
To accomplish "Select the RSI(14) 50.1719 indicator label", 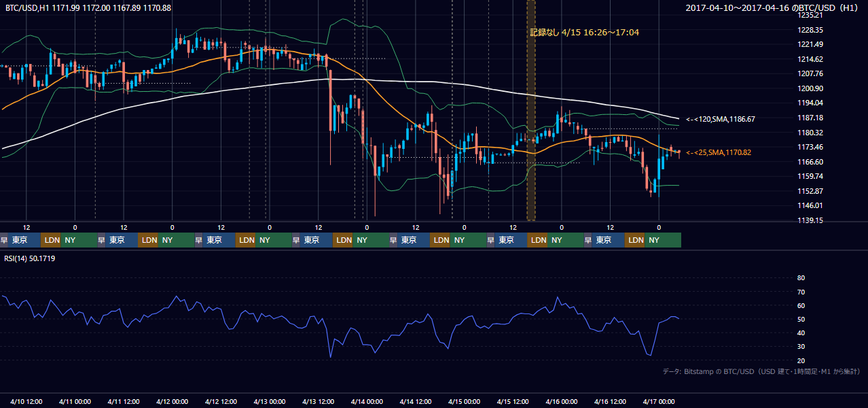I will tap(30, 258).
